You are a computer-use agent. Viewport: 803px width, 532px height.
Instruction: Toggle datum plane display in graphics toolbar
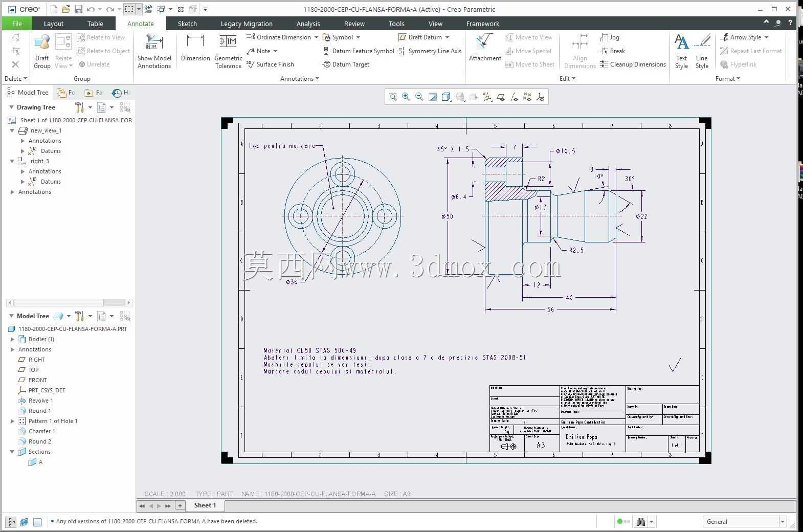point(501,97)
